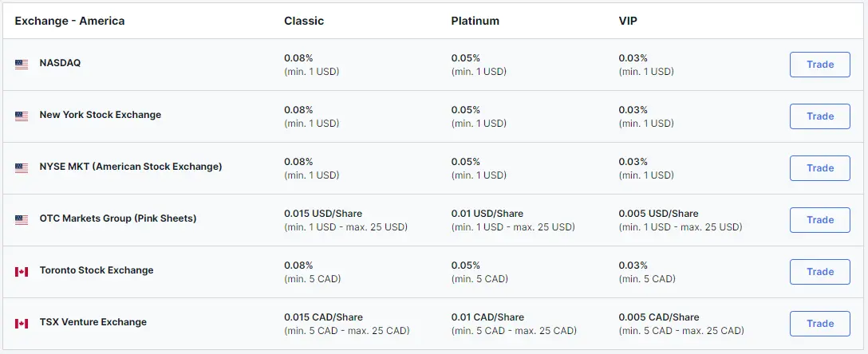Open the Trade button for NASDAQ
Image resolution: width=868 pixels, height=354 pixels.
pyautogui.click(x=820, y=65)
